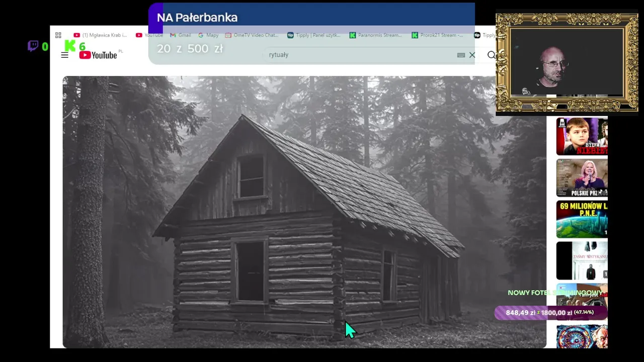Click the purple Twitch viewer icon
The width and height of the screenshot is (644, 362).
33,46
